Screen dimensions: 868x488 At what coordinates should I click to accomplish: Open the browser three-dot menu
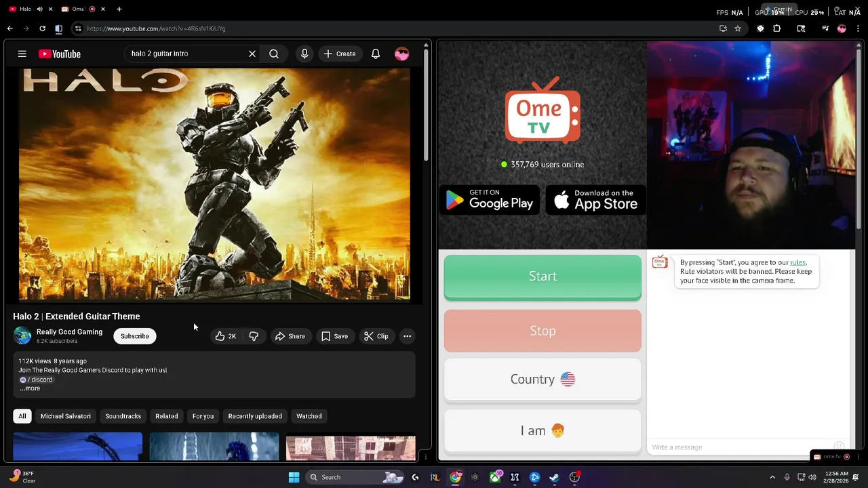click(858, 28)
